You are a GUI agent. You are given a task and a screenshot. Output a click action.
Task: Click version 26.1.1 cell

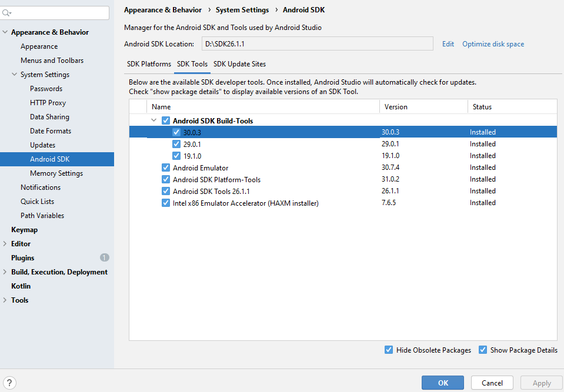[390, 191]
